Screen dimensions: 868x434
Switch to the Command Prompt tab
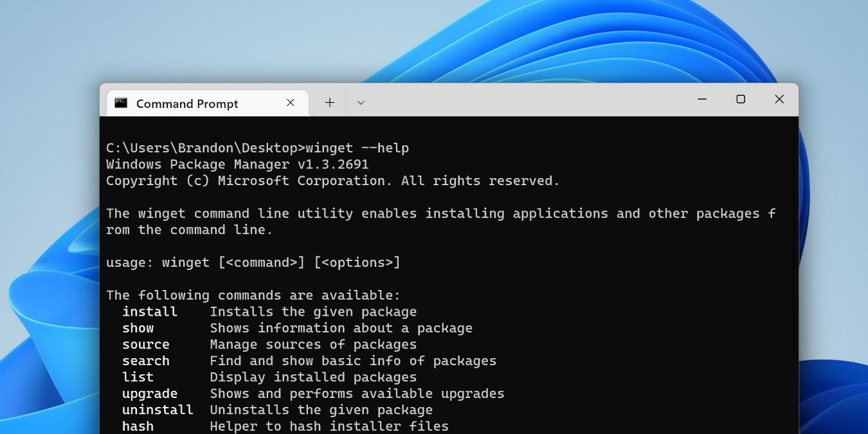[186, 103]
